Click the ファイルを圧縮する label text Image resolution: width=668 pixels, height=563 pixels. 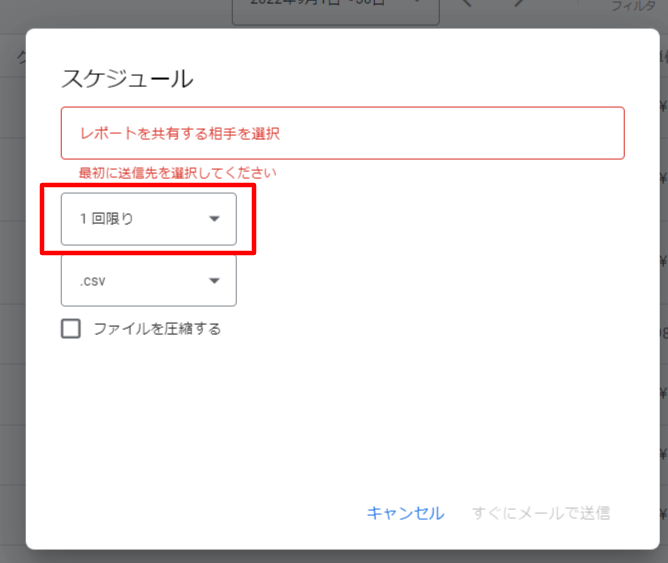tap(156, 328)
